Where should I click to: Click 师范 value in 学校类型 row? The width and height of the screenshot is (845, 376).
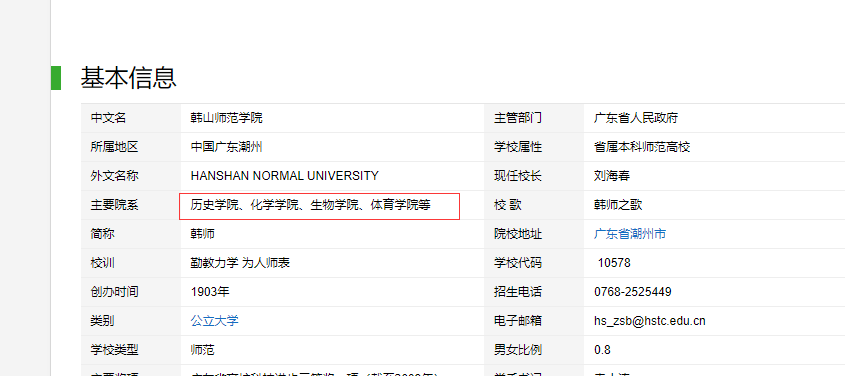[203, 350]
